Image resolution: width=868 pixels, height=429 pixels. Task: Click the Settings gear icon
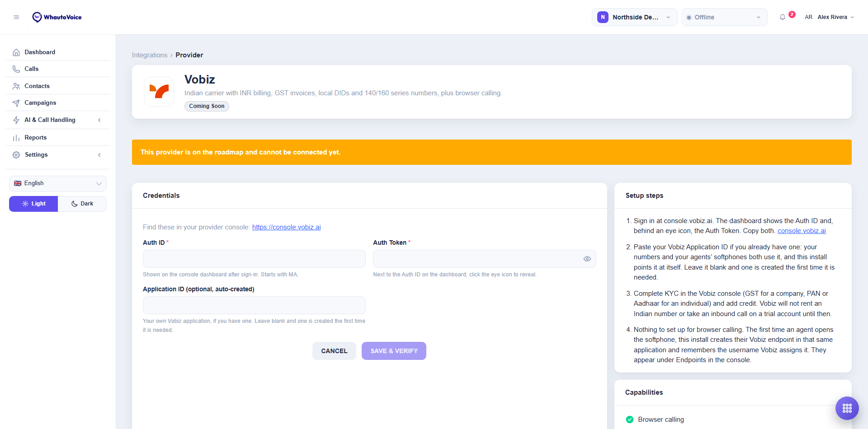16,155
